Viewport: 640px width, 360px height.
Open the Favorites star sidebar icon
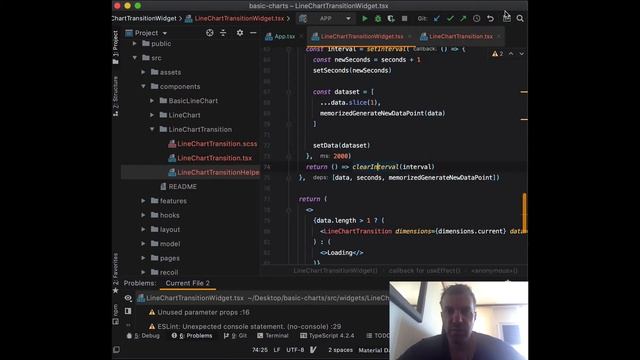[x=116, y=291]
